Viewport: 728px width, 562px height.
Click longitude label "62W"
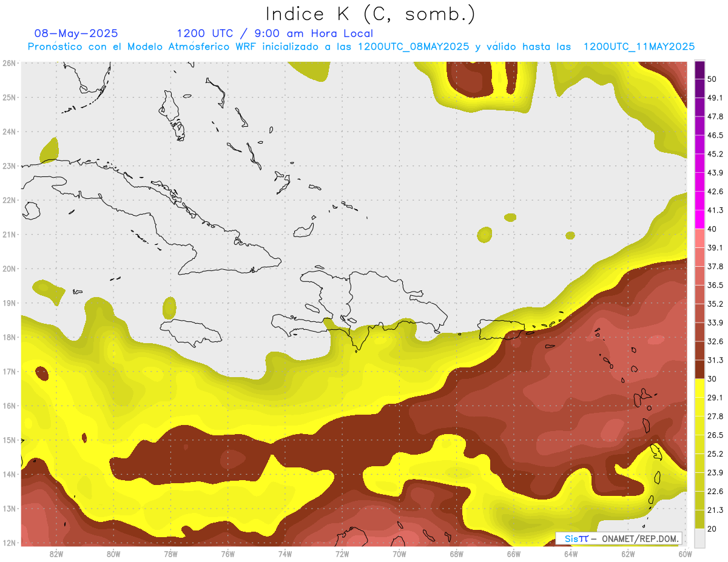coord(628,554)
